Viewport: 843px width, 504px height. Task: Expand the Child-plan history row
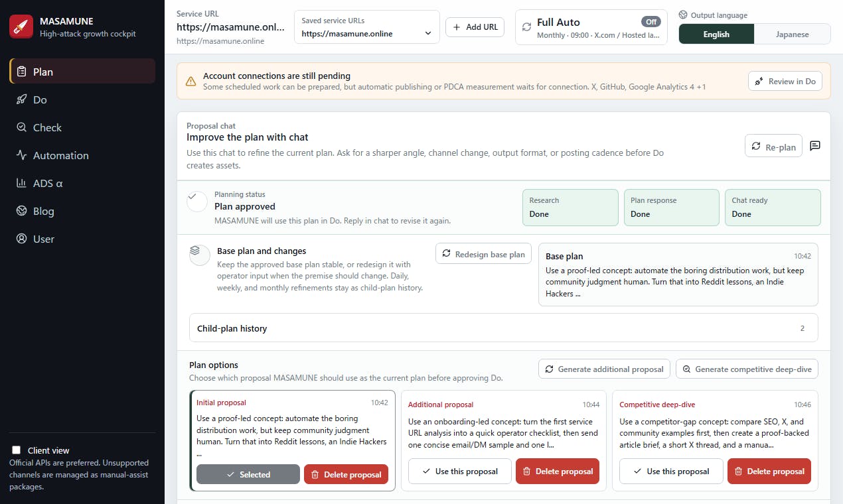pos(504,328)
